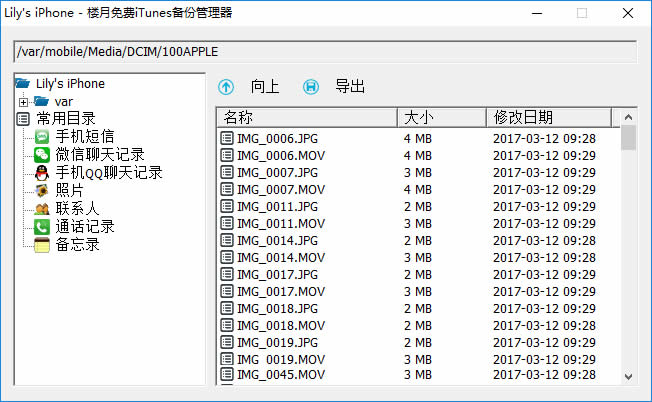Image resolution: width=652 pixels, height=402 pixels.
Task: Click the Lily's iPhone root folder icon
Action: coord(23,84)
